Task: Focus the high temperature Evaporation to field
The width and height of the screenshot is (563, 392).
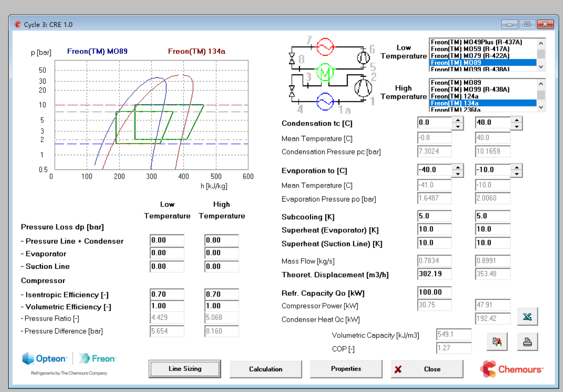Action: pyautogui.click(x=493, y=170)
